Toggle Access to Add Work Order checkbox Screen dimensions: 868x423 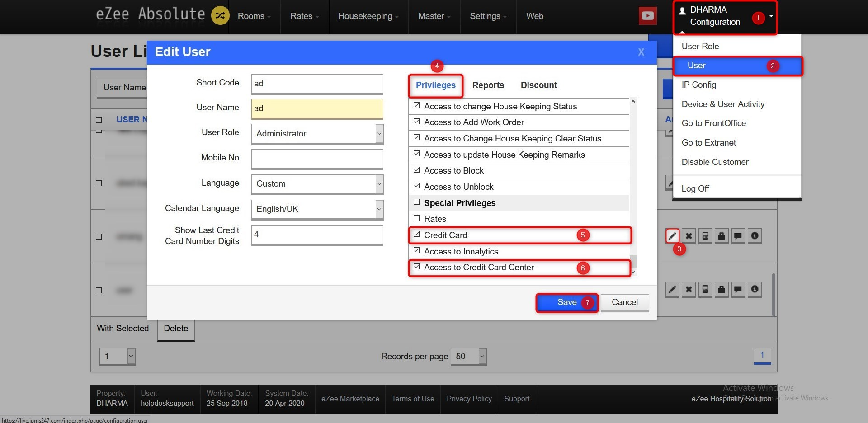tap(416, 122)
